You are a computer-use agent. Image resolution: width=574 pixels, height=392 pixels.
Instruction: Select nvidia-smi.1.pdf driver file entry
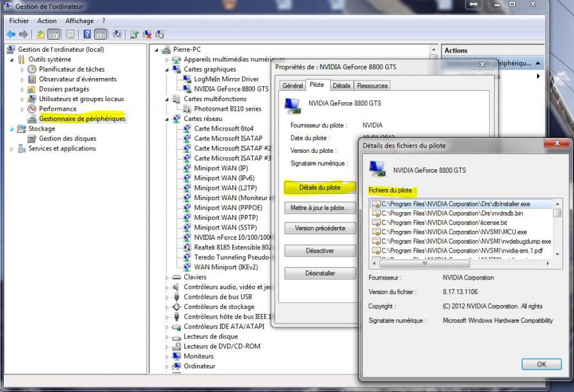pyautogui.click(x=462, y=251)
